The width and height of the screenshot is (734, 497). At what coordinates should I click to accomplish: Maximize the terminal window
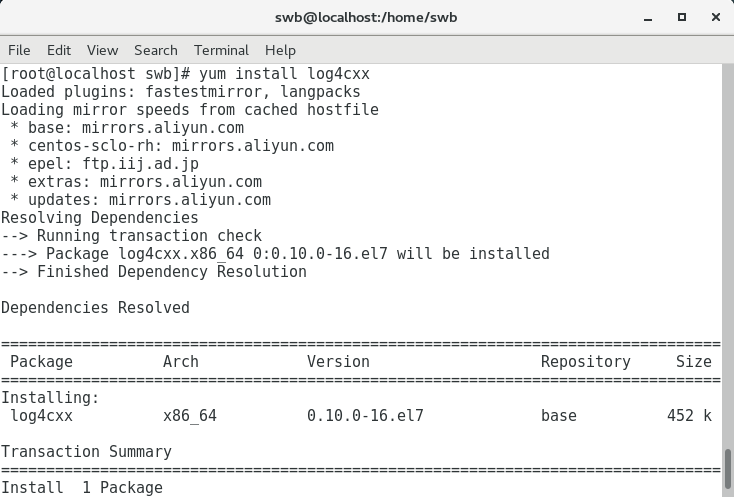pyautogui.click(x=682, y=17)
